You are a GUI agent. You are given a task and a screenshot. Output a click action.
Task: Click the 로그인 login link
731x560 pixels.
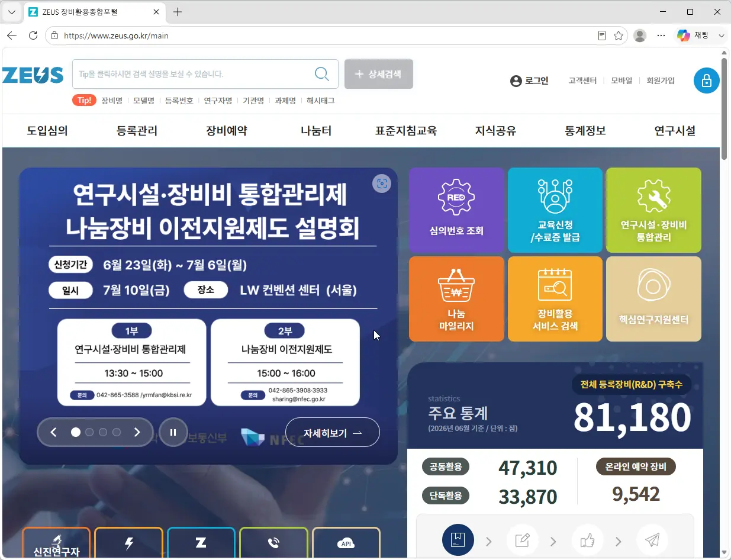529,81
